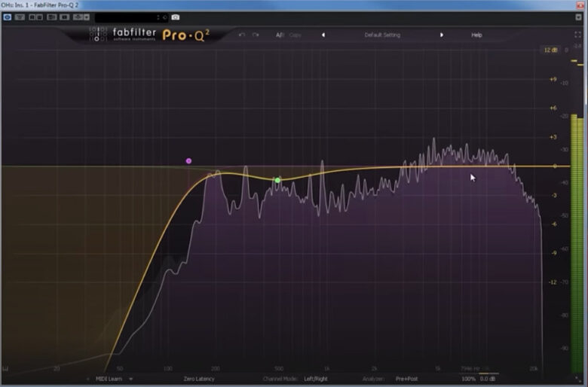Click the 100% gain scale value

coord(468,379)
